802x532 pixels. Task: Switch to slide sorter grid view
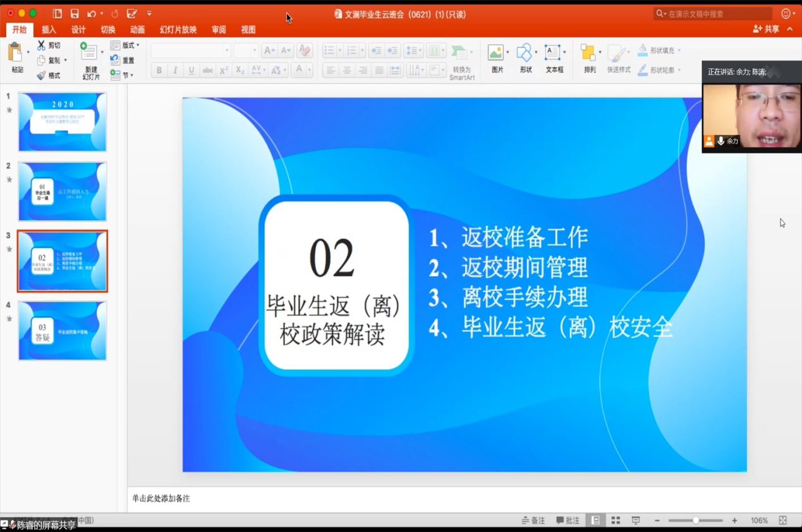616,521
